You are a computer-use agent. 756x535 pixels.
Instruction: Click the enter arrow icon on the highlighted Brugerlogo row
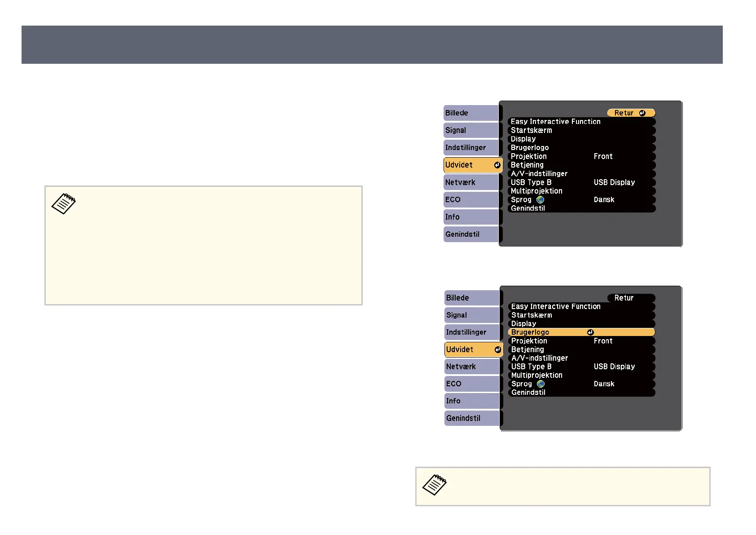(x=590, y=332)
